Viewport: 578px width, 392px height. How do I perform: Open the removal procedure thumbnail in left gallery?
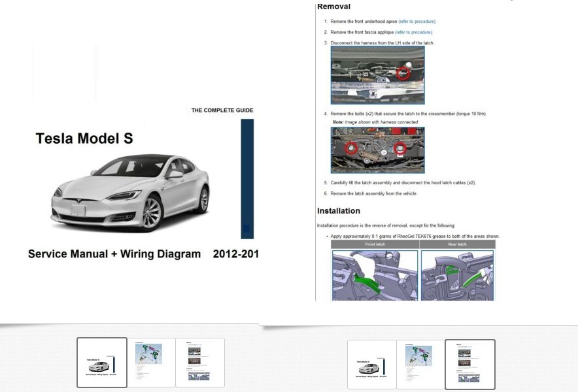200,363
